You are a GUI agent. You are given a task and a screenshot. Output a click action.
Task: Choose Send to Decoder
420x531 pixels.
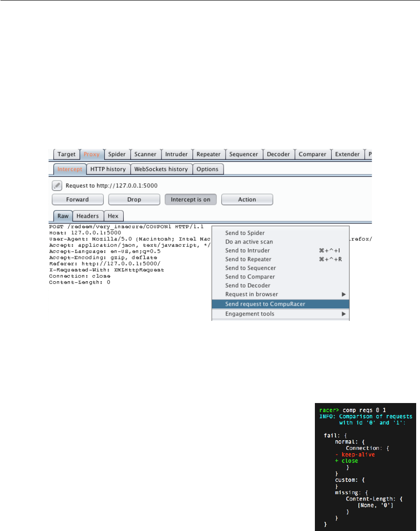point(280,286)
